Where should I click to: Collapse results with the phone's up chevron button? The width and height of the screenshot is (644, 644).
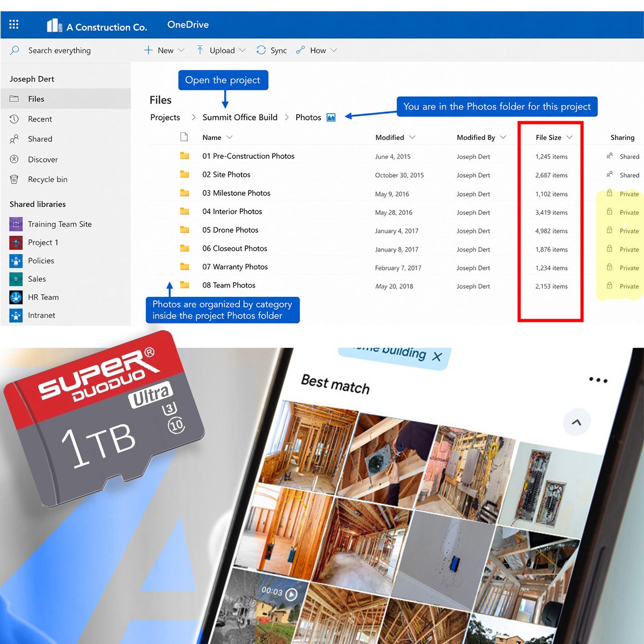tap(576, 422)
